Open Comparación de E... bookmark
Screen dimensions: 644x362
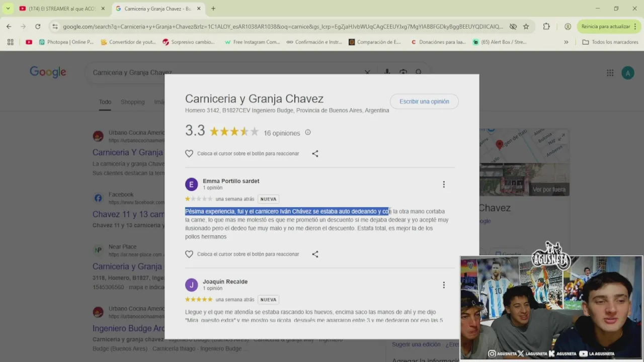tap(375, 42)
